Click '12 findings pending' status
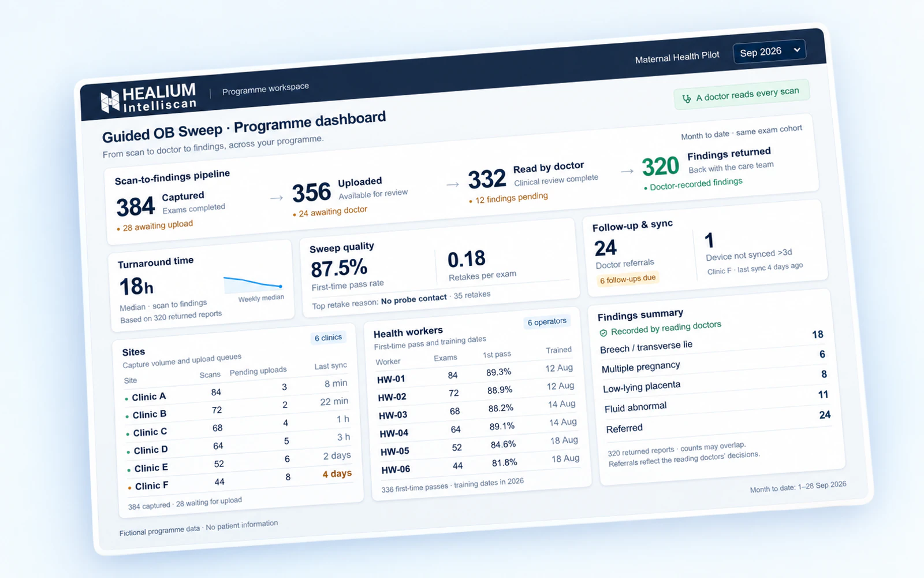Image resolution: width=924 pixels, height=578 pixels. pos(508,198)
